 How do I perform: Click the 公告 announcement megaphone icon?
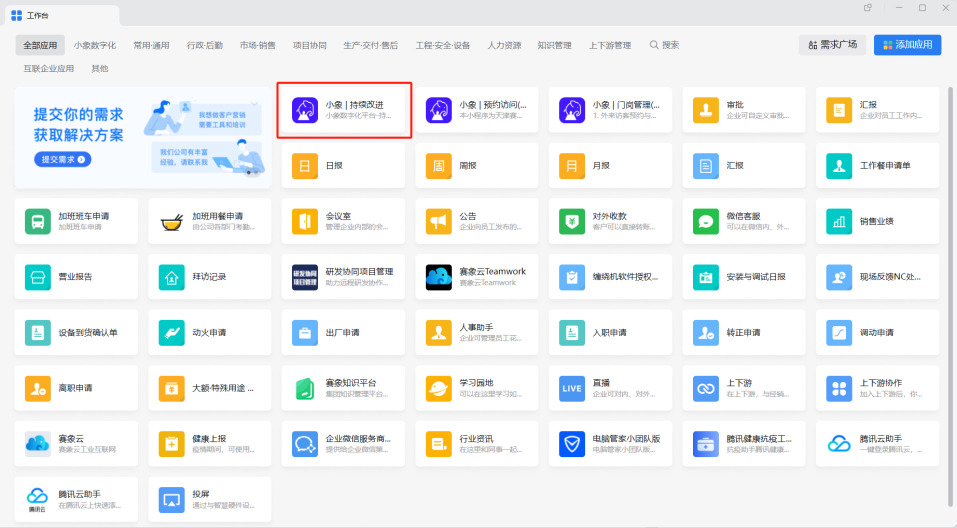point(439,221)
